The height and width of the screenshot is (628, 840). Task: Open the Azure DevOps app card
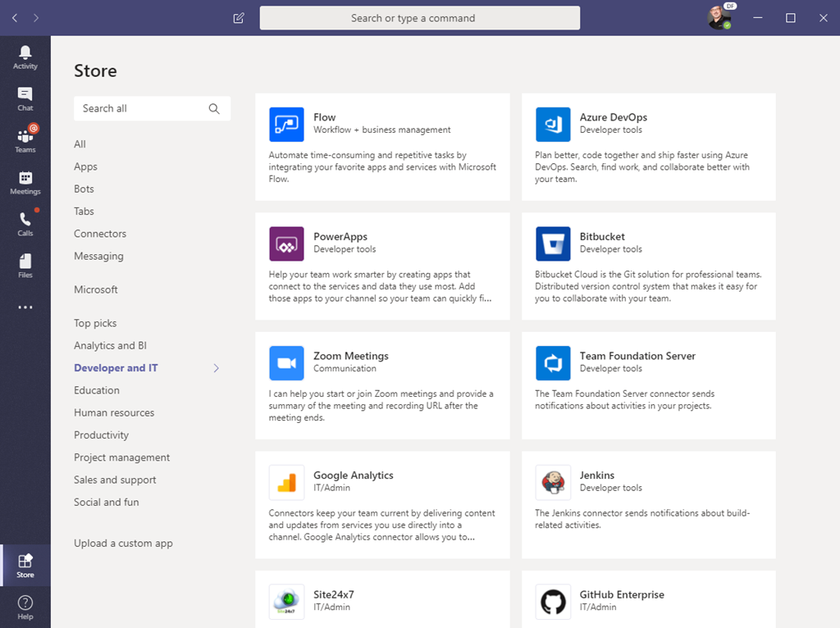[x=648, y=147]
